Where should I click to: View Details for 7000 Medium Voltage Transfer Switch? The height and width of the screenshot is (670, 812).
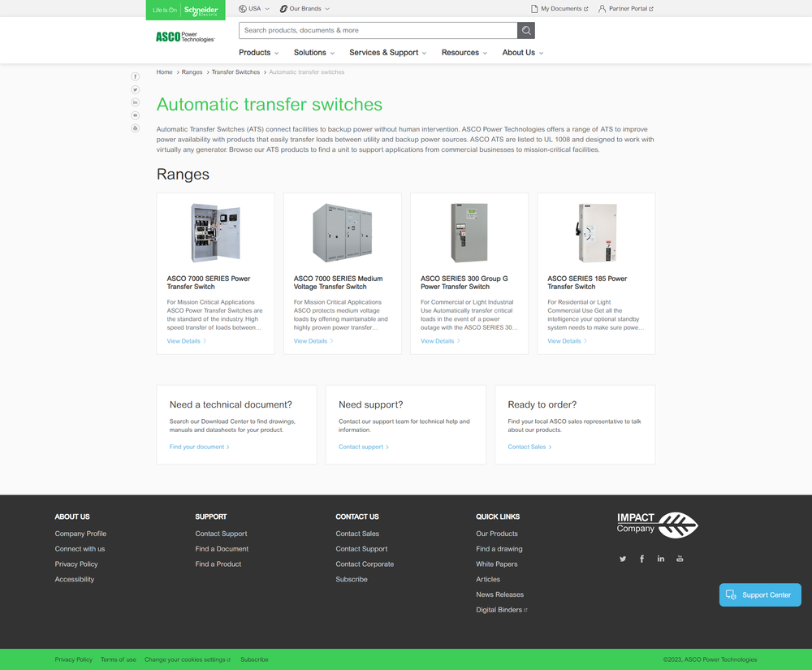313,341
